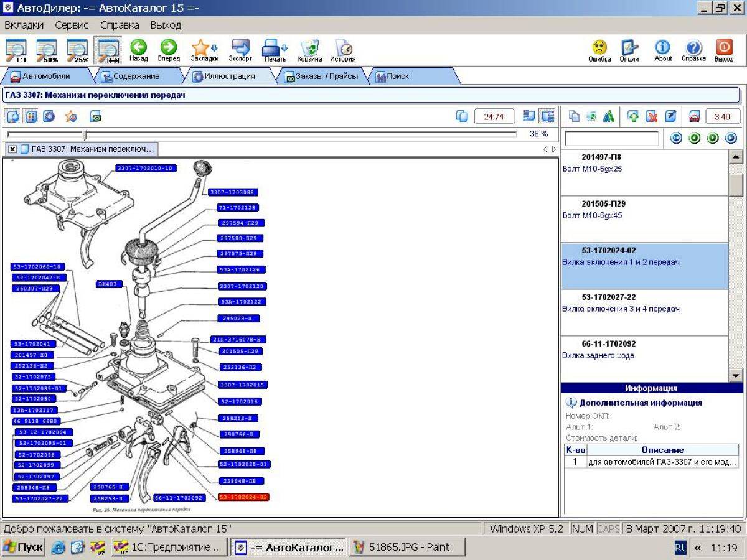Click the green refresh page icon
Image resolution: width=747 pixels, height=560 pixels.
(x=591, y=116)
